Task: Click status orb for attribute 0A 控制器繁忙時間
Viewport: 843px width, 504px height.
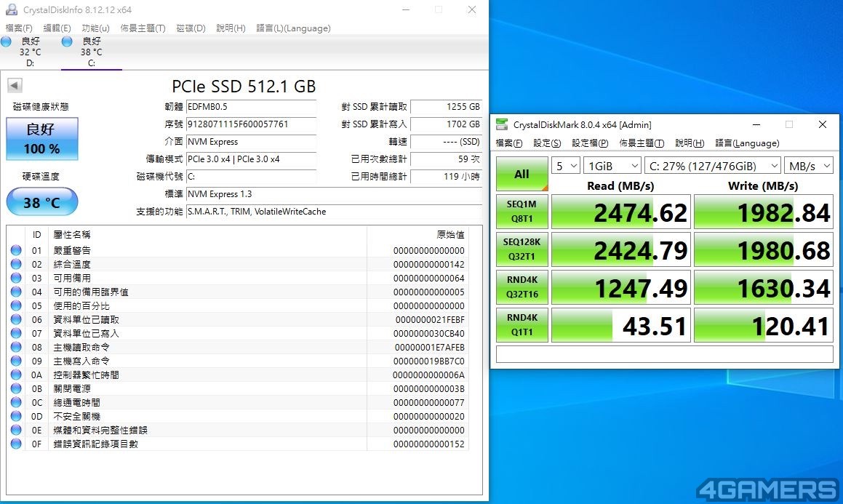Action: 16,375
